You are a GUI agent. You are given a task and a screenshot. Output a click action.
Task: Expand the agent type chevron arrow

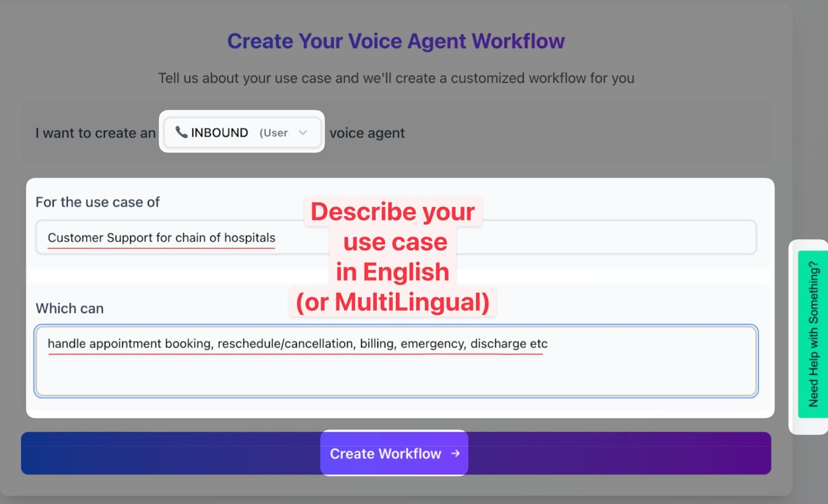(x=303, y=132)
